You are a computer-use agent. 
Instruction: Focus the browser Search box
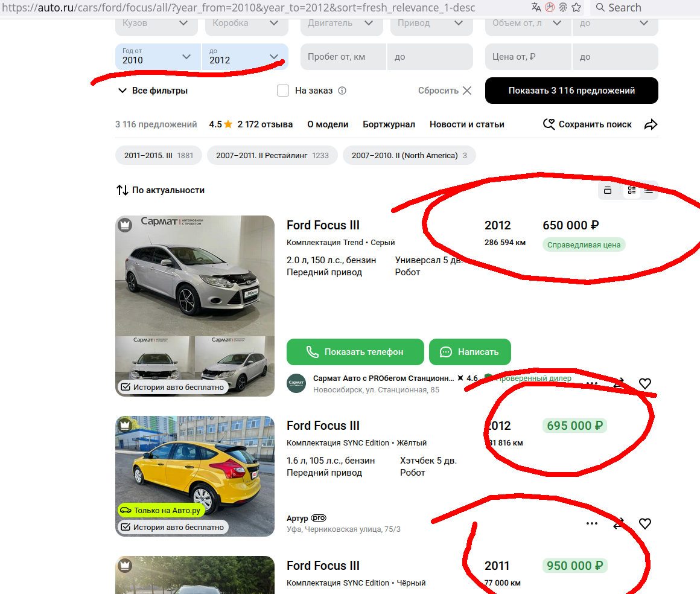click(645, 8)
